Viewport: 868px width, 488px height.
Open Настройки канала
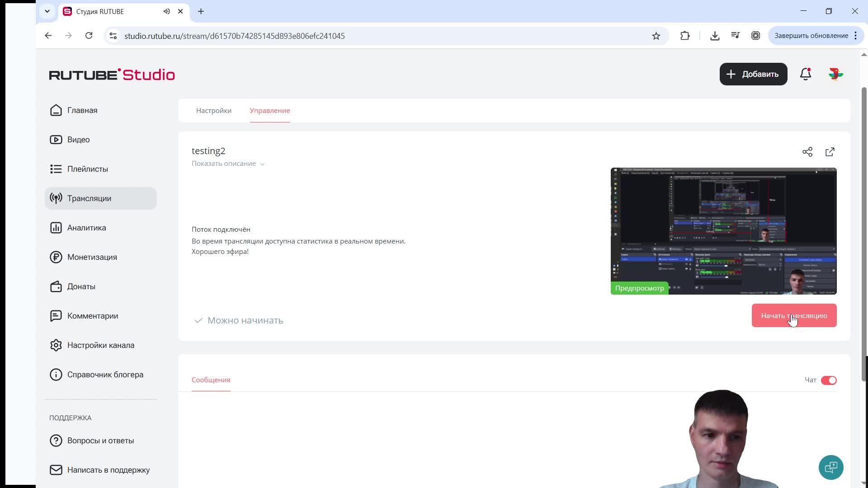pyautogui.click(x=100, y=345)
